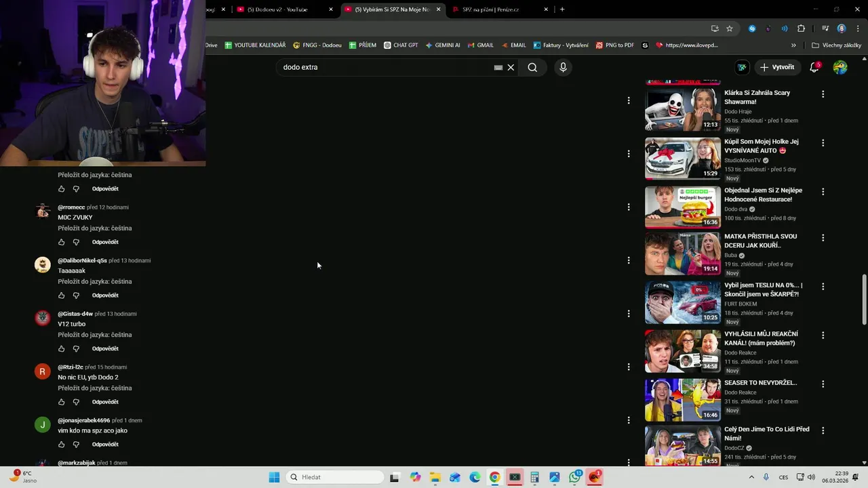
Task: Open 'Faktury - Vytváření' bookmark
Action: (x=561, y=45)
